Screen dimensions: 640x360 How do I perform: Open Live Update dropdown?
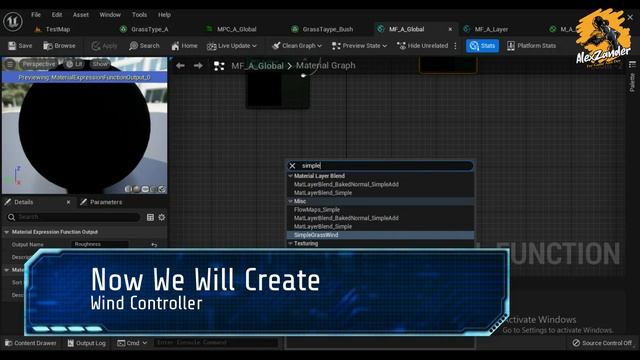232,46
